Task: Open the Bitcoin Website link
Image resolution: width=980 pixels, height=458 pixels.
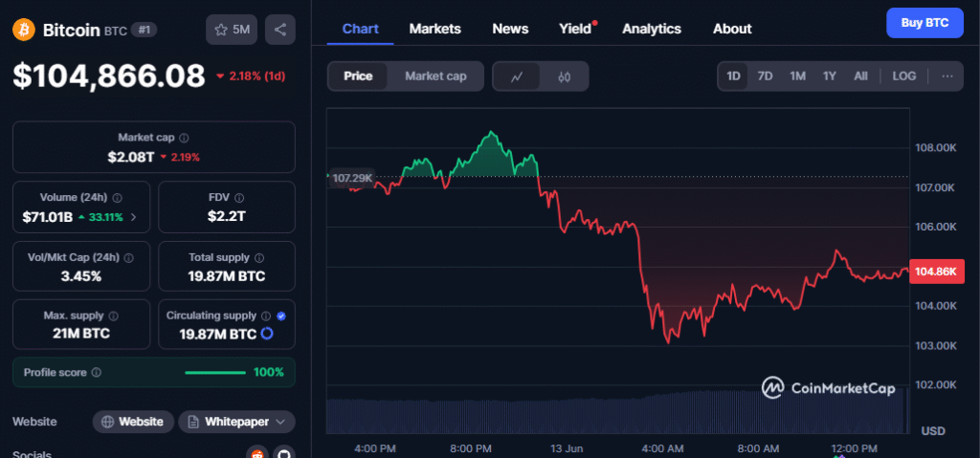Action: 133,422
